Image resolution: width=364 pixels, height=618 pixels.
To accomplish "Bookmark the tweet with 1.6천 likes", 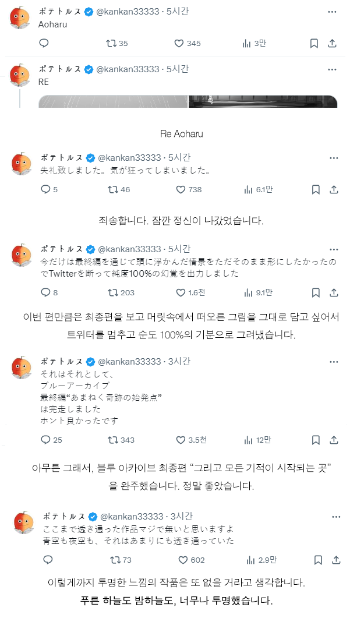I will point(315,292).
